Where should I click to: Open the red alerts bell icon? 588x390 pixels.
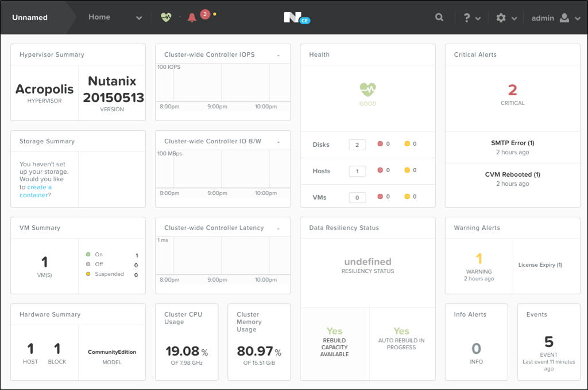192,18
